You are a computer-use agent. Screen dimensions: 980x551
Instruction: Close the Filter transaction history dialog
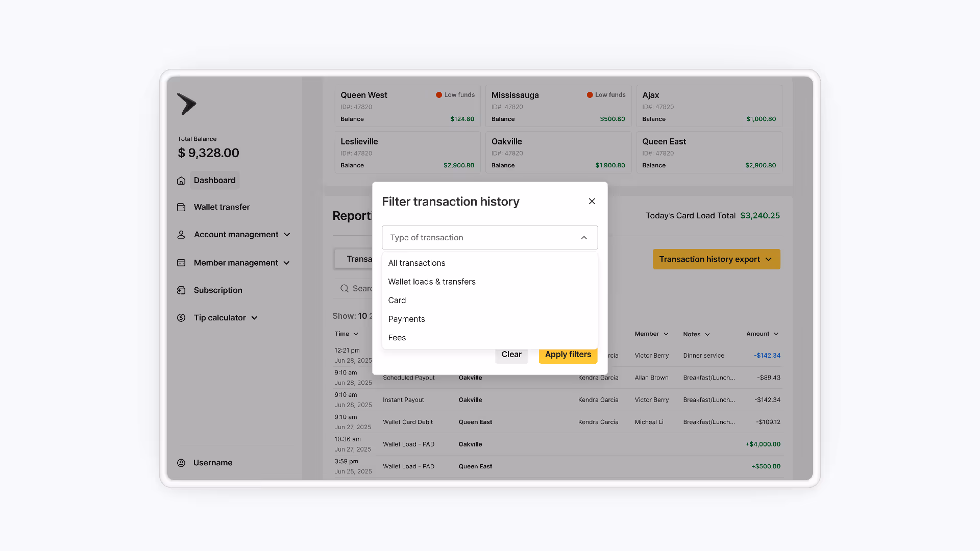(592, 201)
